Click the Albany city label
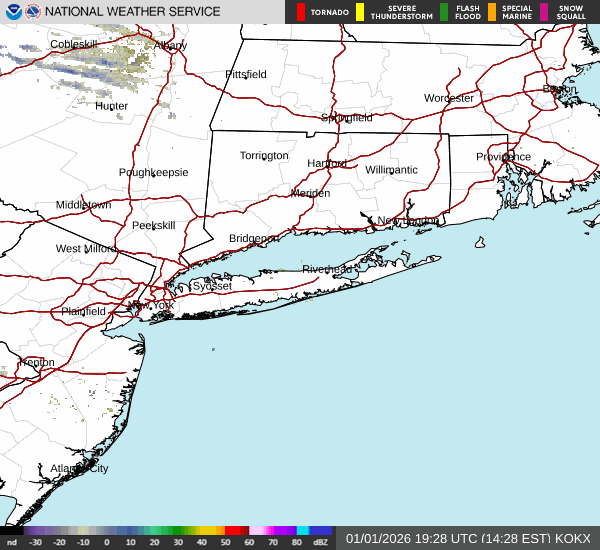The image size is (600, 550). pos(170,46)
